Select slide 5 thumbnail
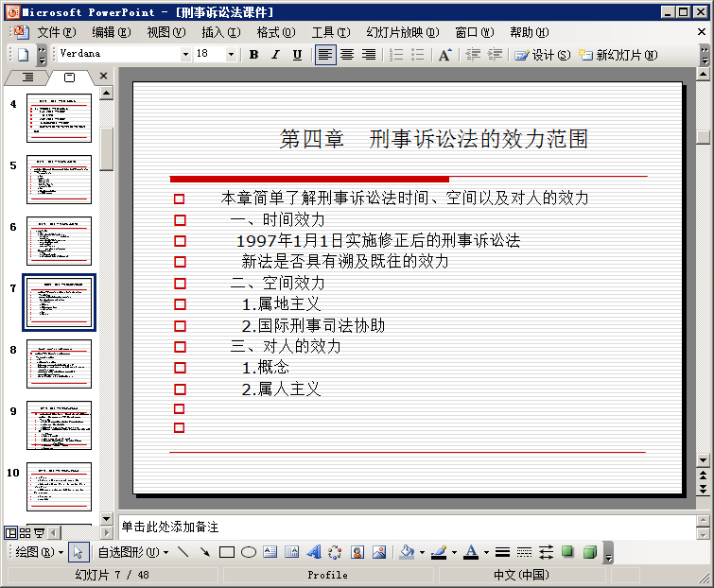The height and width of the screenshot is (588, 714). point(59,180)
